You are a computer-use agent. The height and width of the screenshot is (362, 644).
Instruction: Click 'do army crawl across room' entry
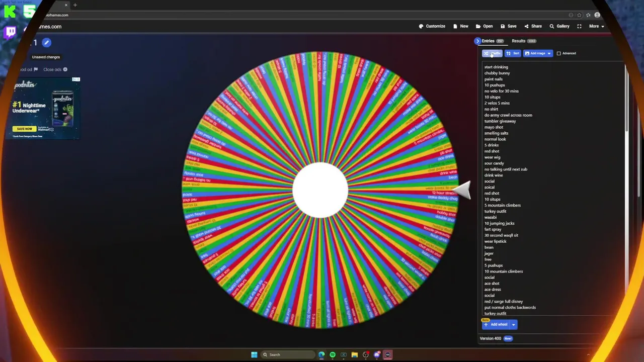[508, 115]
